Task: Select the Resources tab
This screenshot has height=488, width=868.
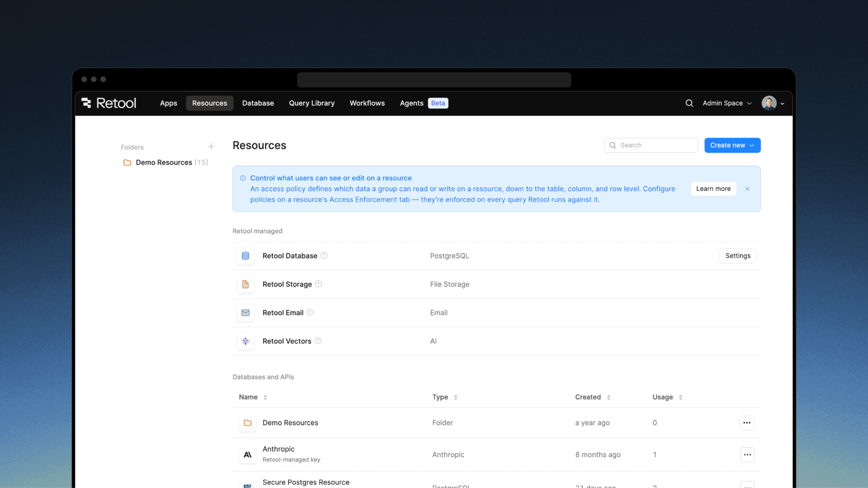Action: [x=210, y=103]
